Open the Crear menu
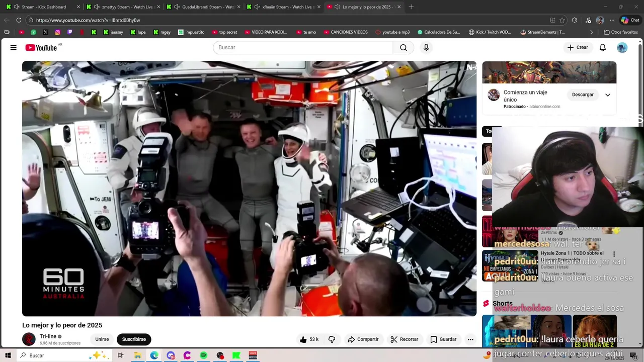Viewport: 644px width, 362px height. point(577,47)
